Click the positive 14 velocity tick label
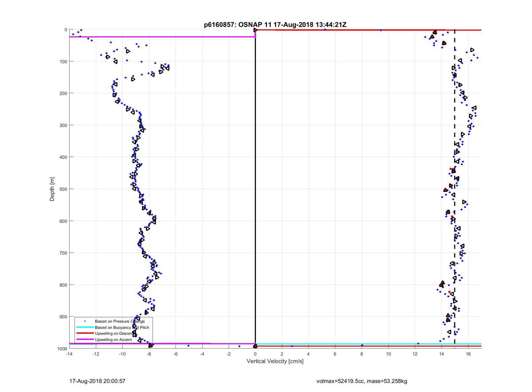This screenshot has height=392, width=532. pos(442,354)
